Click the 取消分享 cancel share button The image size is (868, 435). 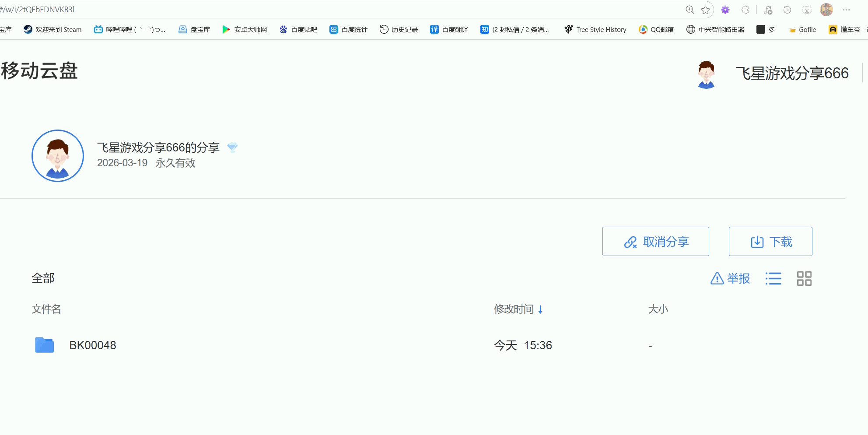[x=655, y=241]
